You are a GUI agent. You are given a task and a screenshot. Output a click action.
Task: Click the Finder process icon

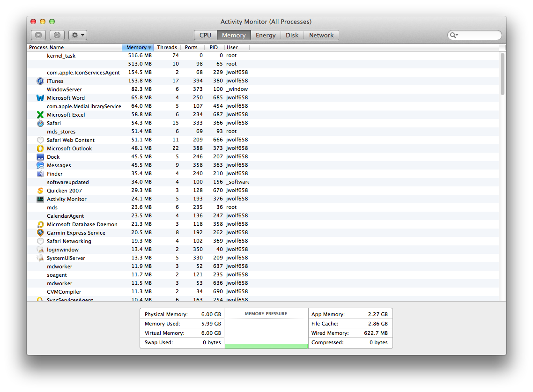click(x=40, y=174)
